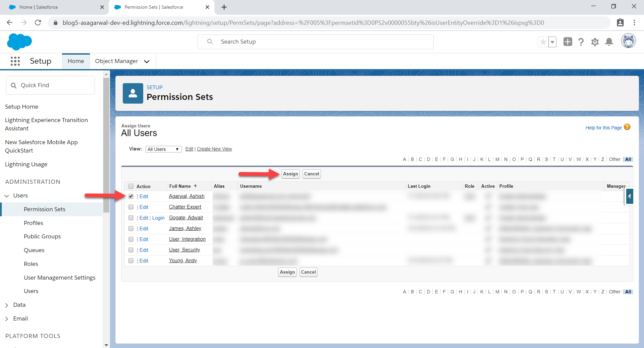Switch to Object Manager tab
This screenshot has width=644, height=348.
116,61
